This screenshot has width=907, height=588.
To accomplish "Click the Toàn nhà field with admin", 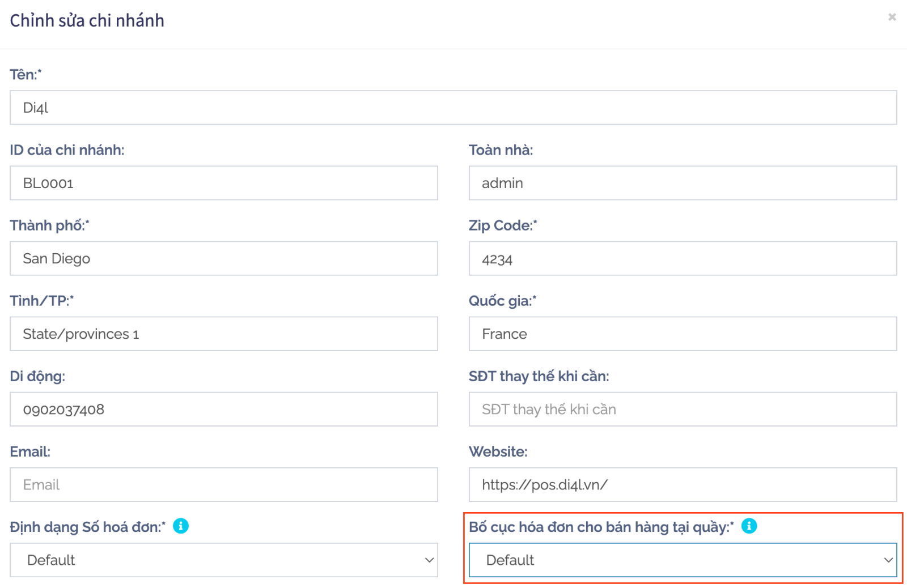I will click(x=683, y=183).
